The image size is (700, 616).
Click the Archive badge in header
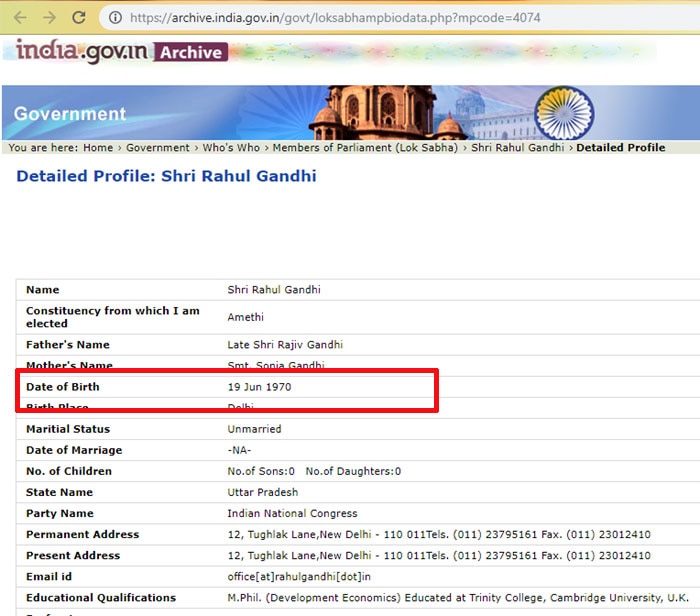click(191, 52)
